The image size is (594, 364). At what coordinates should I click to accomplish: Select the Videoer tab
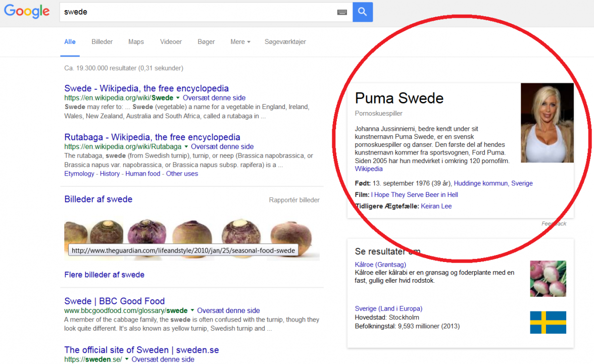pos(170,42)
